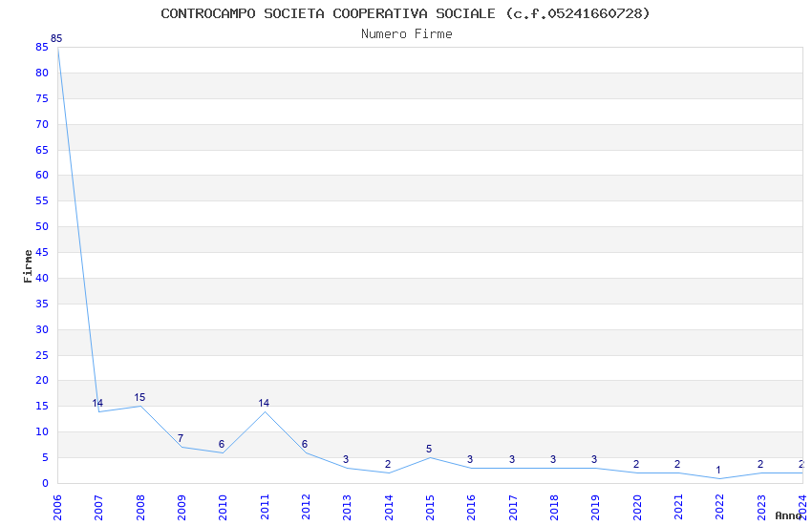This screenshot has width=812, height=525.
Task: Click the data label 3 above 2013
Action: (346, 459)
